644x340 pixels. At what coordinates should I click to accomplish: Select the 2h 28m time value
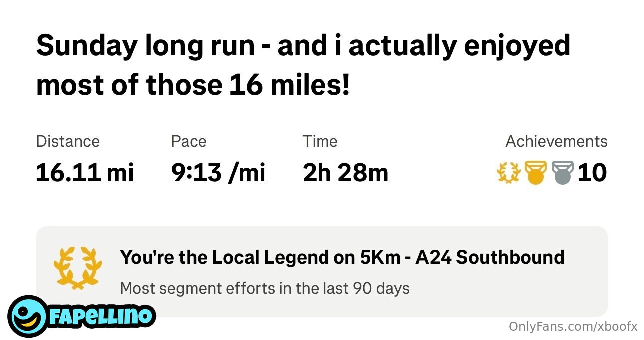[345, 173]
